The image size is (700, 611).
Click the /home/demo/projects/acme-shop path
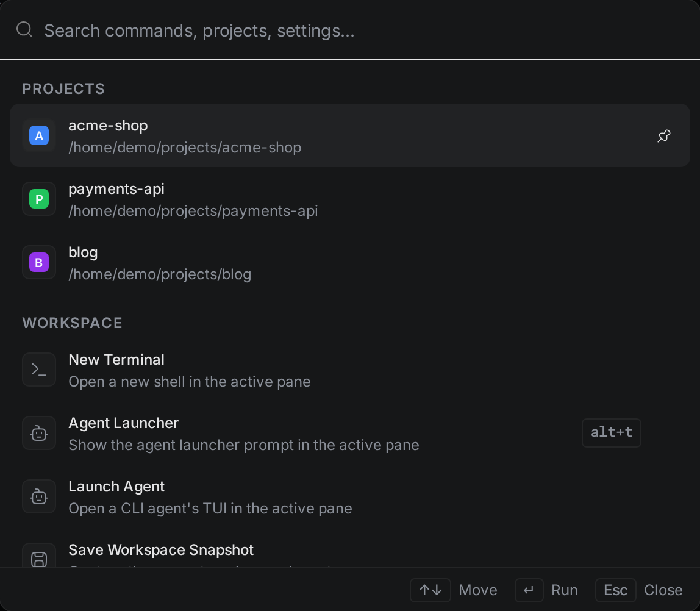185,148
